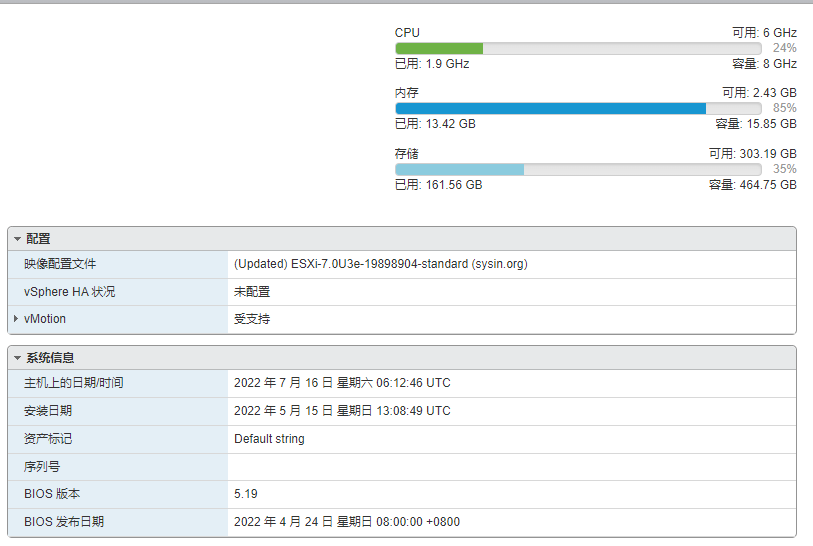Click the Default string asset tag
813x546 pixels.
pyautogui.click(x=269, y=439)
